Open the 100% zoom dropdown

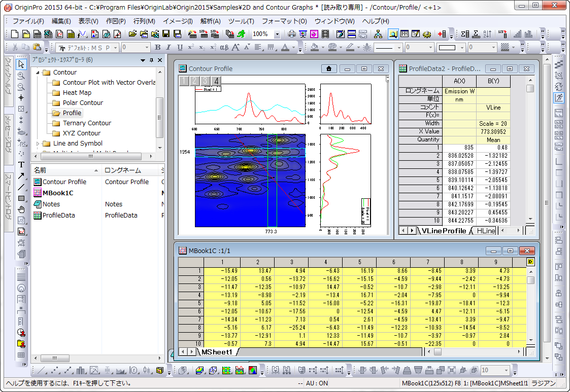(x=277, y=34)
